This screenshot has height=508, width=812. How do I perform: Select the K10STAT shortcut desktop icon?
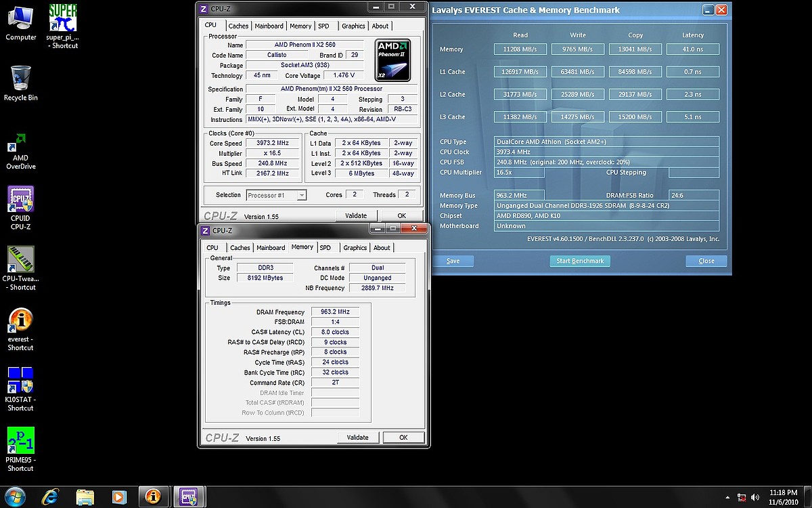pos(20,389)
